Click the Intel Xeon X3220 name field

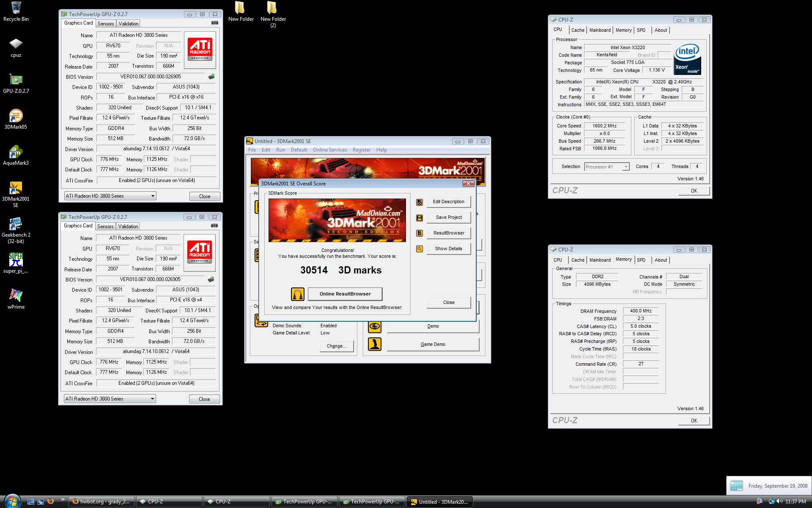pyautogui.click(x=628, y=47)
